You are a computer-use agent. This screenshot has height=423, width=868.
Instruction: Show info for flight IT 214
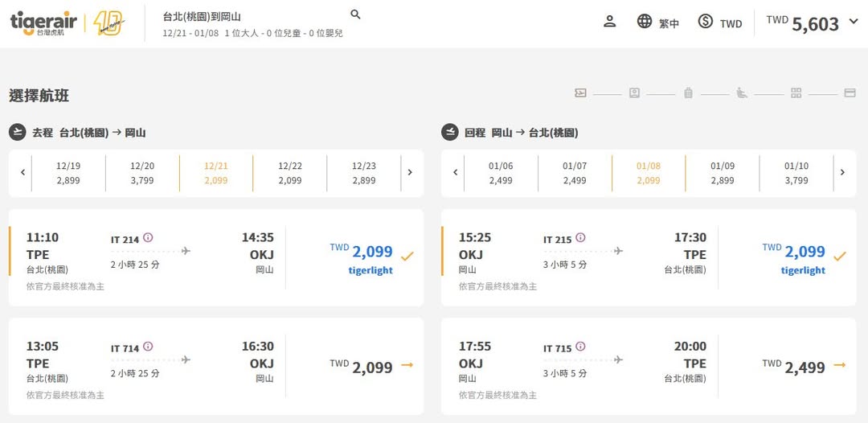(148, 238)
